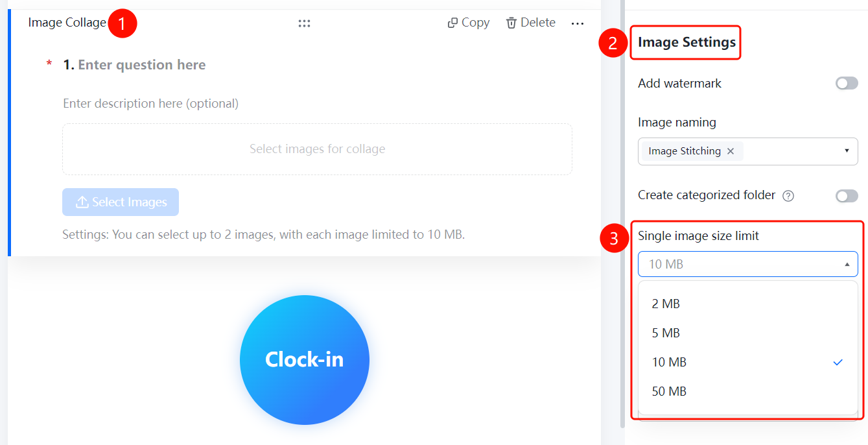Click the help icon beside Create categorized folder
The height and width of the screenshot is (445, 868).
(x=788, y=196)
